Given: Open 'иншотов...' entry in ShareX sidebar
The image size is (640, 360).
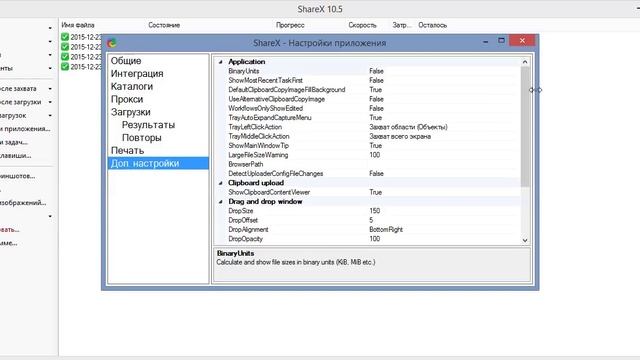Looking at the screenshot, I should click(18, 176).
